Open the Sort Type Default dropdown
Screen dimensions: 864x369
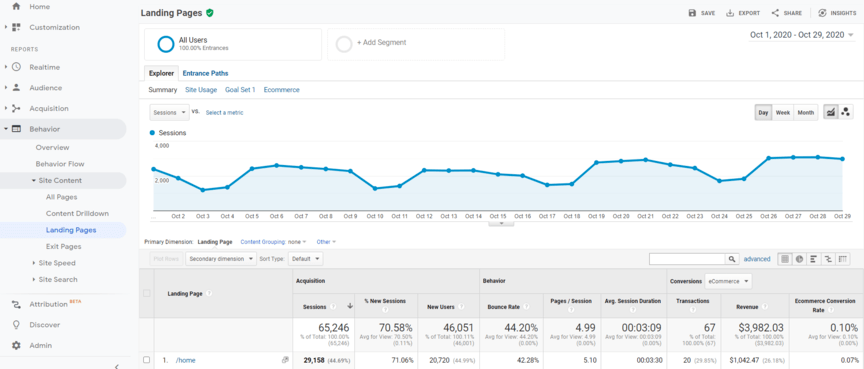[305, 259]
